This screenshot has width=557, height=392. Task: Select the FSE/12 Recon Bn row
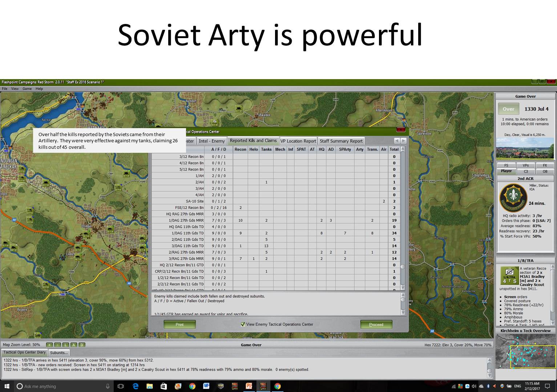tap(276, 208)
